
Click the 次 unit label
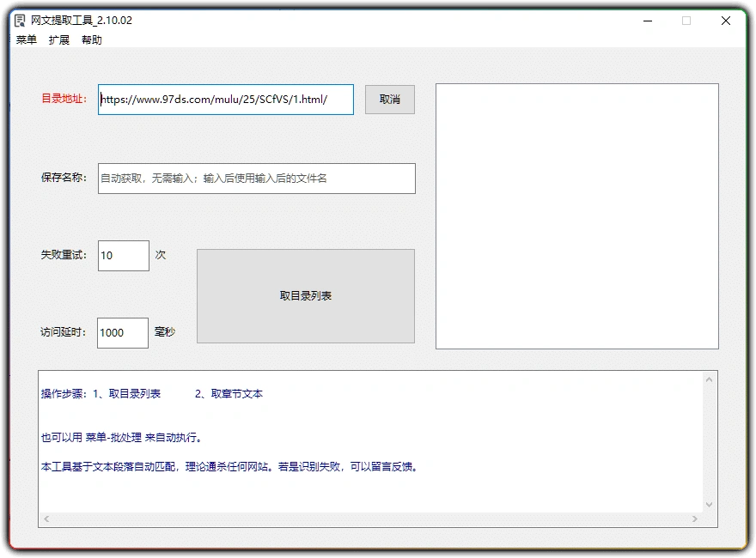coord(161,255)
